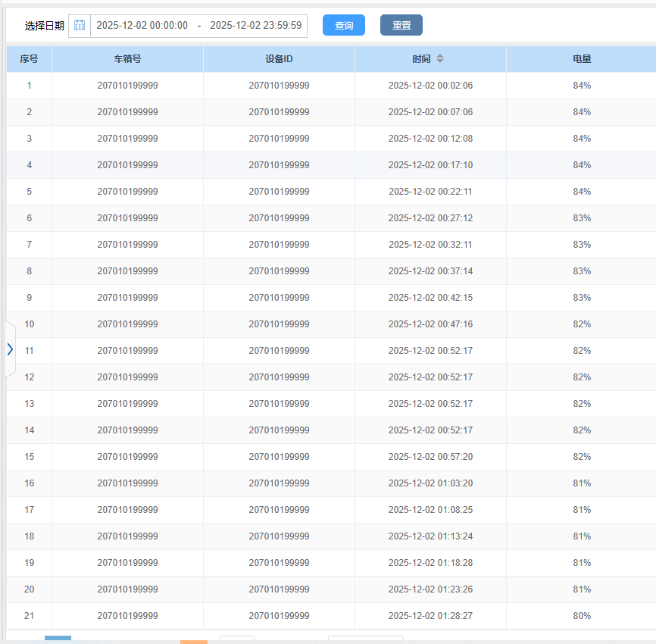Click the 80% battery cell in row 21
The image size is (656, 644).
[x=582, y=616]
